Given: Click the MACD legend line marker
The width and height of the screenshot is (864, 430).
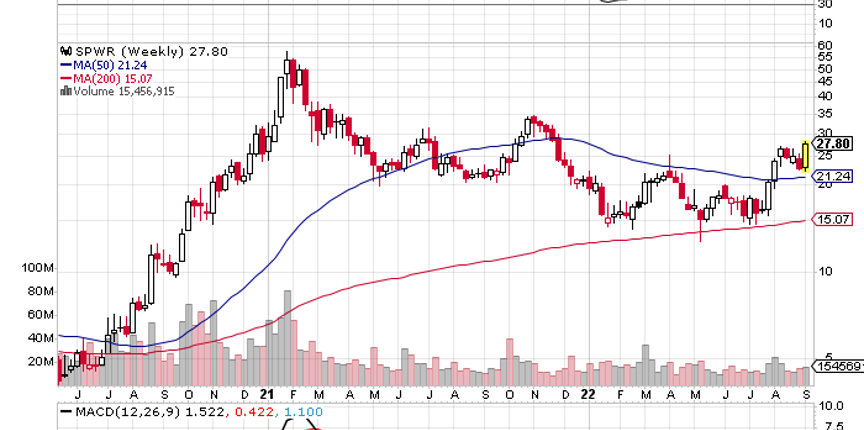Looking at the screenshot, I should 65,412.
